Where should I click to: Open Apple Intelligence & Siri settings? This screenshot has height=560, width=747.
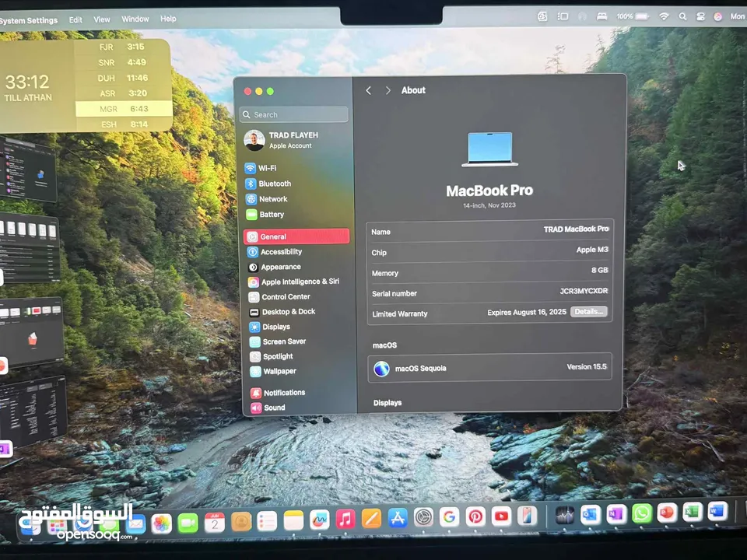[x=294, y=282]
